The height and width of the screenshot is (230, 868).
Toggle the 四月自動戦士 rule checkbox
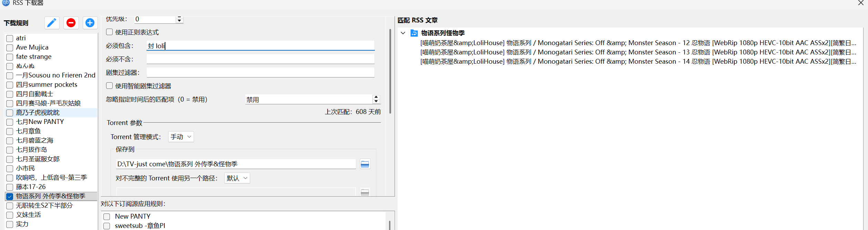(10, 94)
